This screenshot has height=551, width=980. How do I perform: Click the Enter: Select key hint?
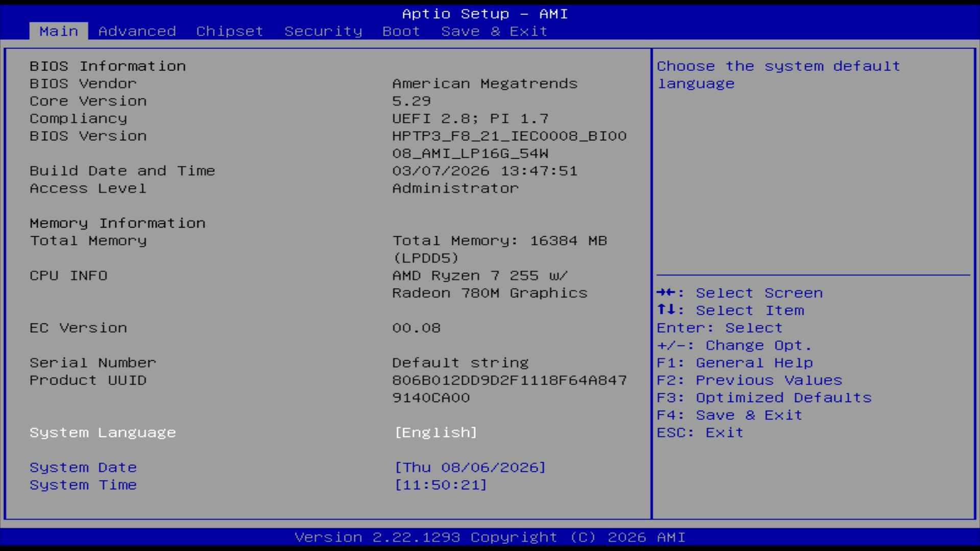tap(720, 328)
